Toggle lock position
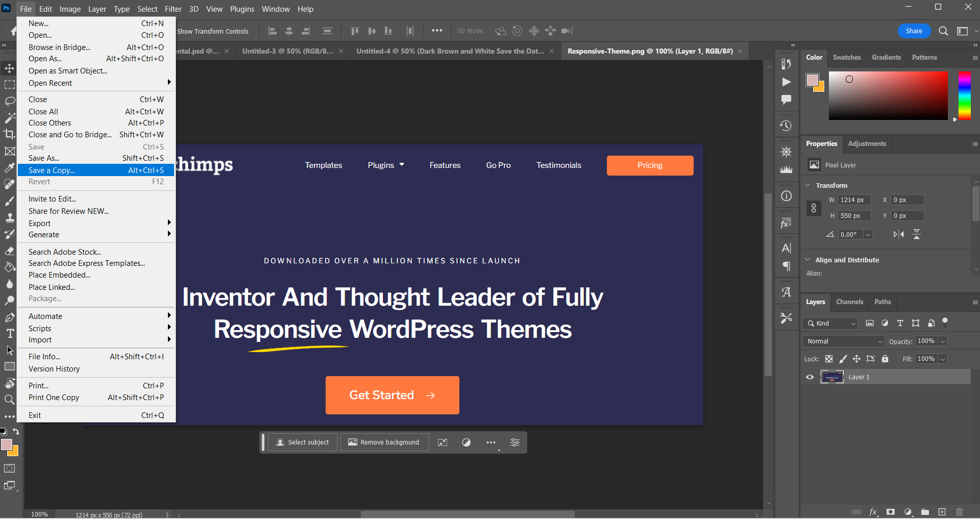Screen dimensions: 980x519 pos(856,359)
